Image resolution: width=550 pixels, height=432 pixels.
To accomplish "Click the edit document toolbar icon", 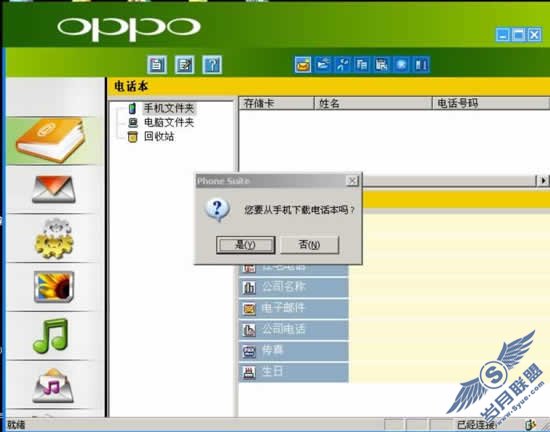I will [x=185, y=65].
